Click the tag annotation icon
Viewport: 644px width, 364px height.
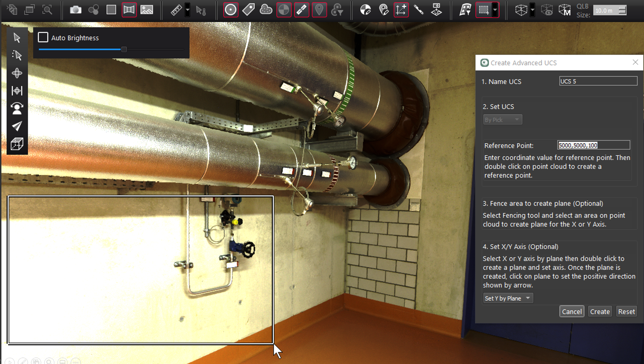point(248,10)
